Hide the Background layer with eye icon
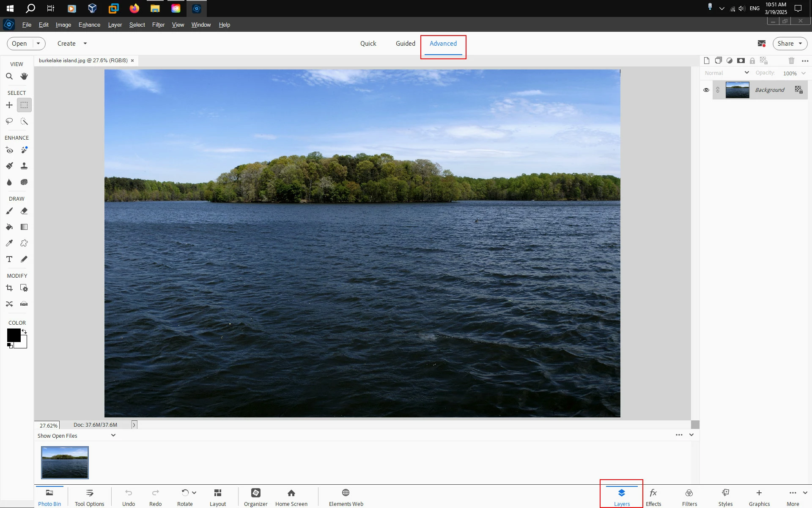 tap(706, 90)
